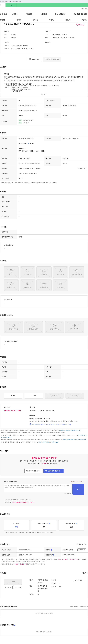This screenshot has height=644, width=88.
Task: Click the 장애인용 주차장 facility icon
Action: [13, 327]
